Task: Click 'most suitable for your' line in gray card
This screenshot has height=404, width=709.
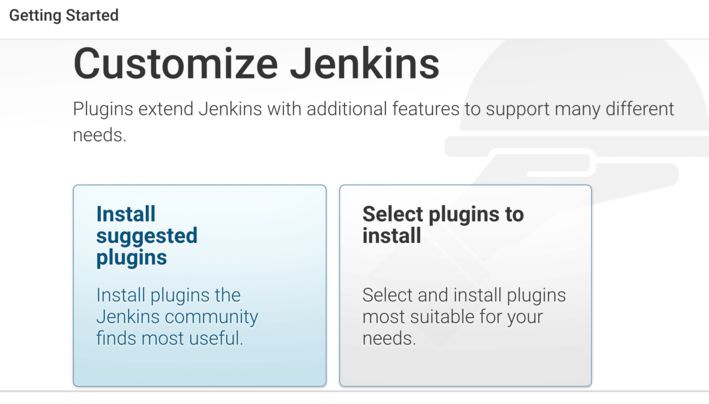Action: [x=452, y=317]
